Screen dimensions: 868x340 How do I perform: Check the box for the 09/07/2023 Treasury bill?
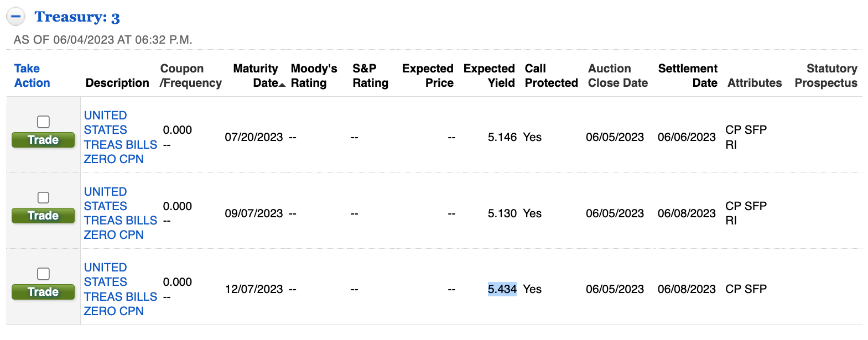pos(43,197)
